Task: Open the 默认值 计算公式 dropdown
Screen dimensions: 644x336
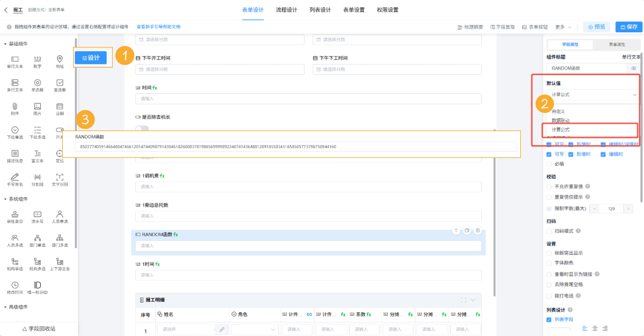Action: tap(593, 95)
